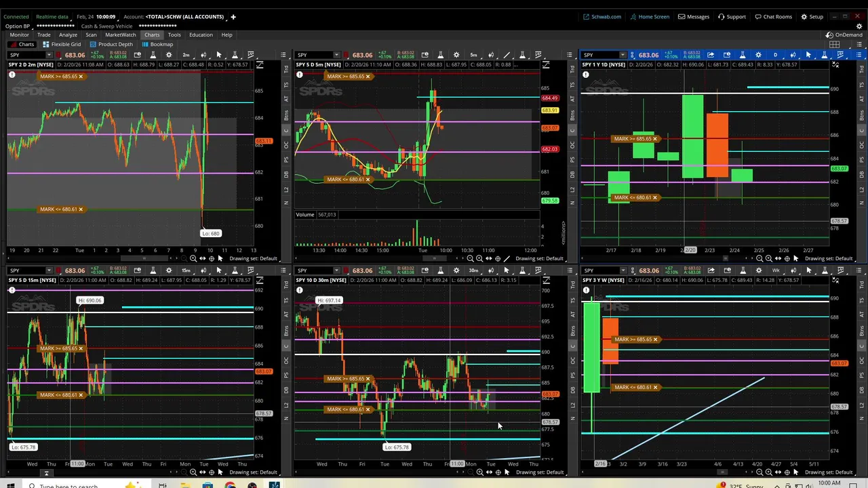Toggle the L2 side panel on the 5m chart
This screenshot has width=868, height=488.
click(572, 189)
